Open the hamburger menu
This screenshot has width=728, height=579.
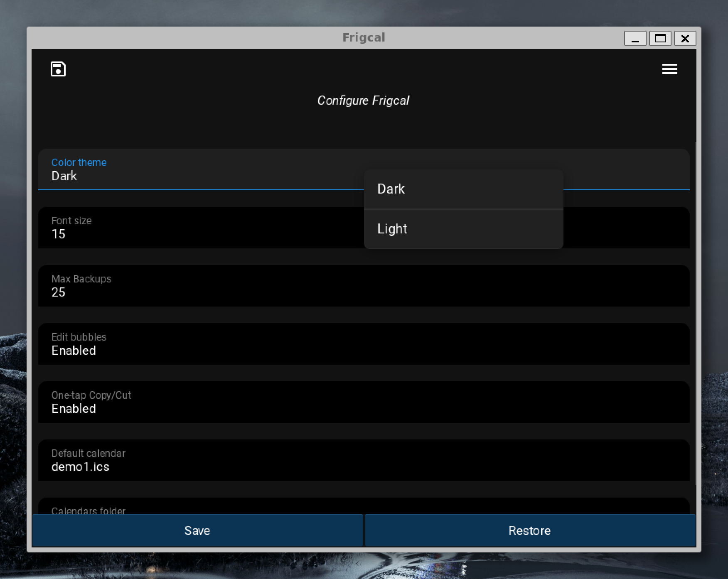(x=669, y=69)
